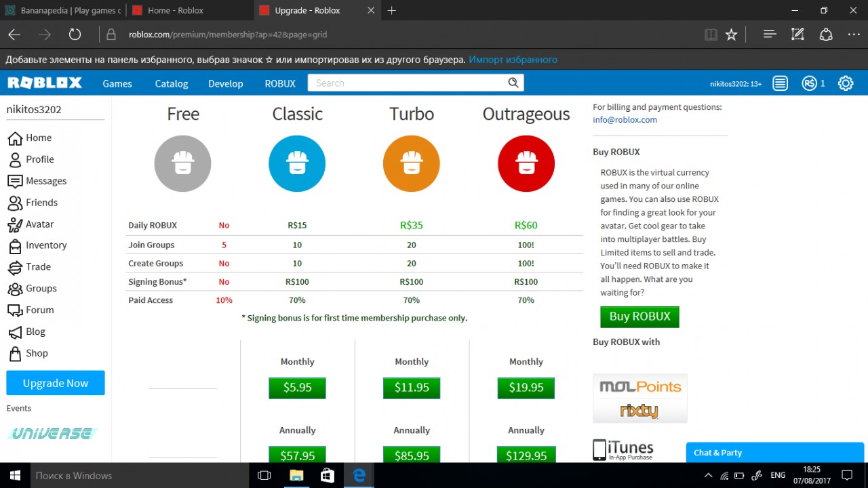View site info via address bar lock icon

[x=112, y=35]
